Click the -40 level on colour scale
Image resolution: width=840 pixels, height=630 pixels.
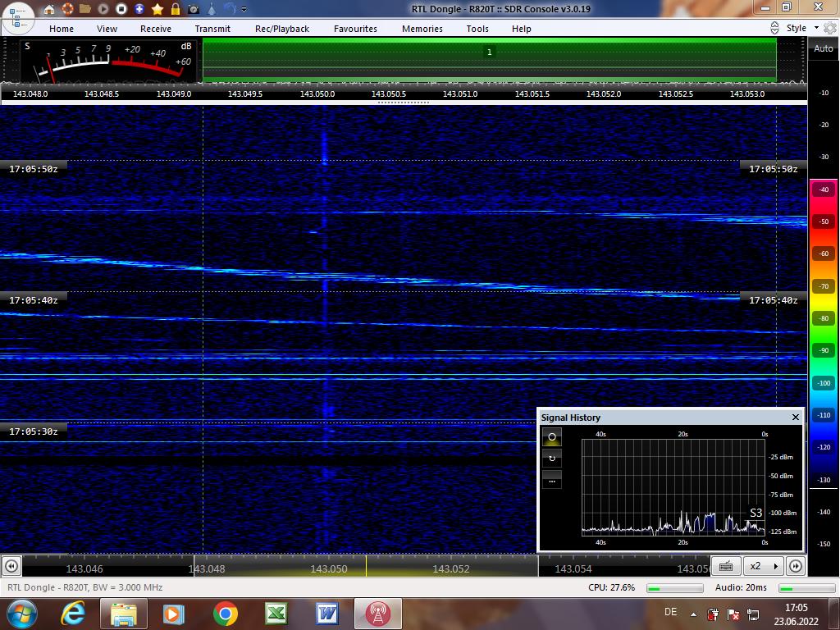click(824, 189)
